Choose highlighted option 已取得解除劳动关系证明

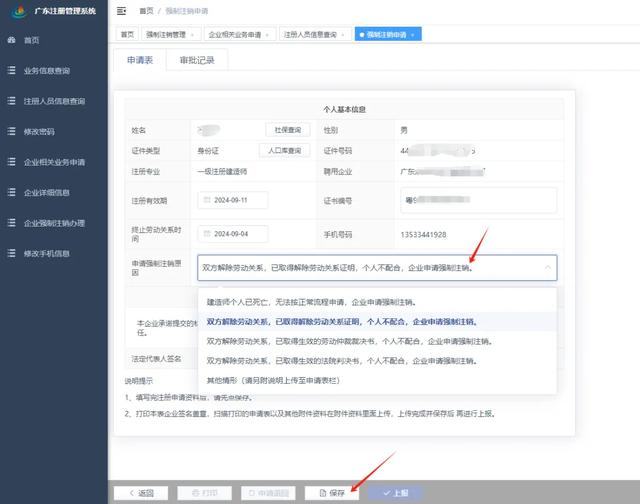(x=377, y=322)
